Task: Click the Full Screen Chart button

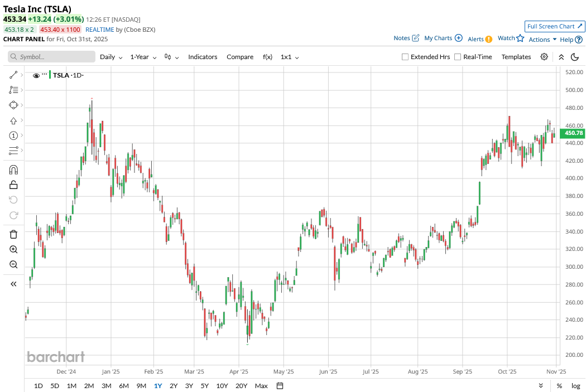Action: point(555,26)
